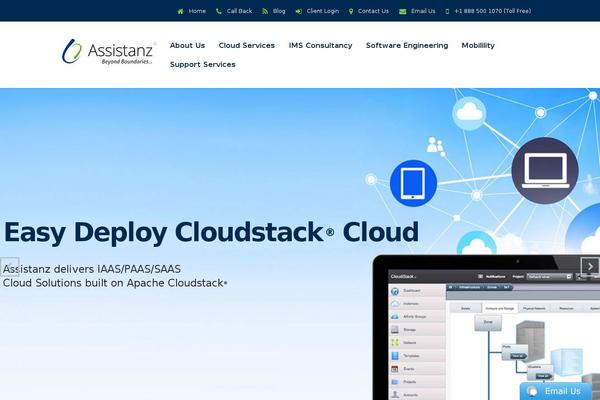Click the Home house icon

point(181,11)
